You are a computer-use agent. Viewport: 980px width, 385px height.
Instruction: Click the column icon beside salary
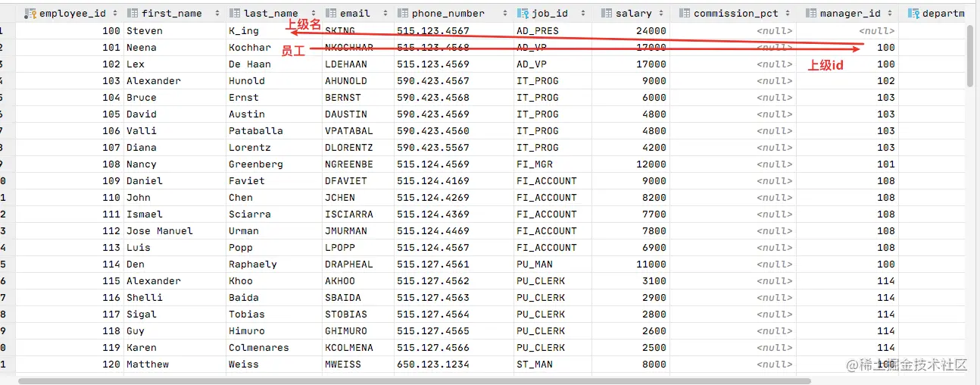(x=607, y=13)
